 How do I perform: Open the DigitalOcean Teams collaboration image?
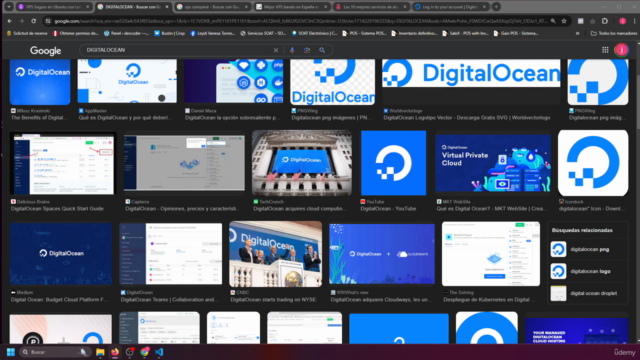click(171, 254)
